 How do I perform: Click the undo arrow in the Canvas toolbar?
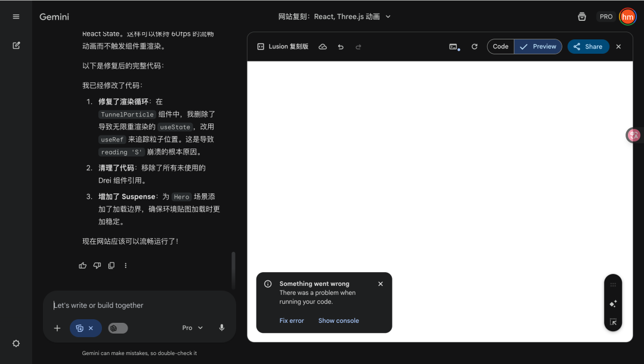[340, 46]
